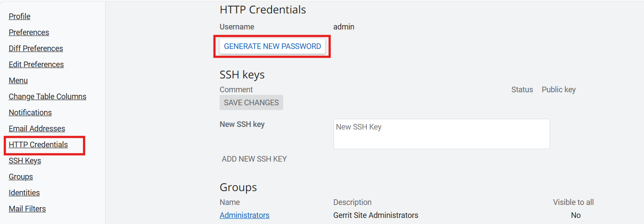The image size is (644, 224).
Task: Open the Profile settings link
Action: (x=19, y=16)
